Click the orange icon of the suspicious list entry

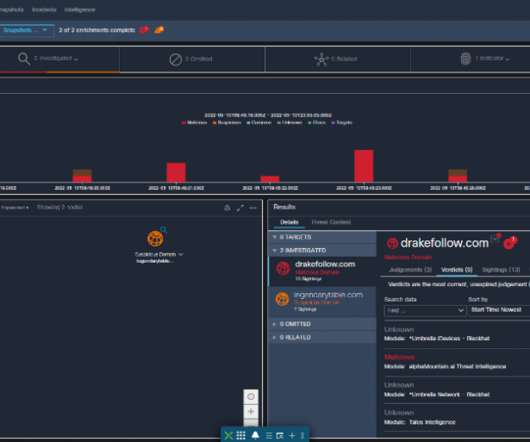(282, 299)
